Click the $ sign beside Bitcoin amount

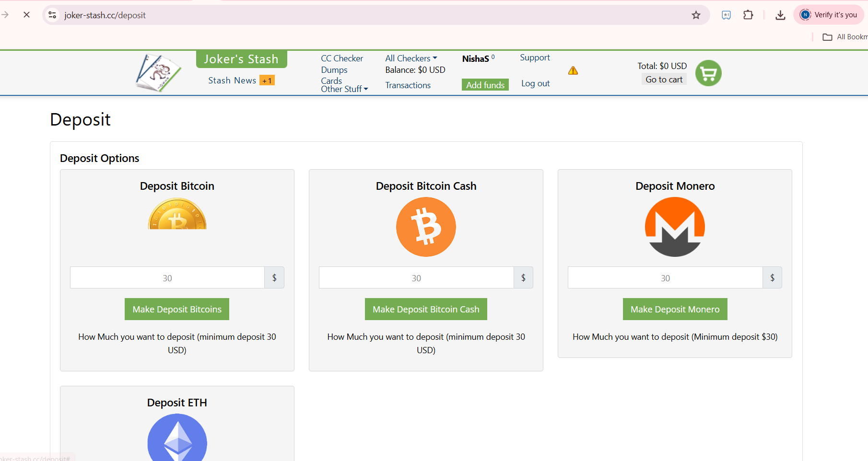tap(274, 277)
